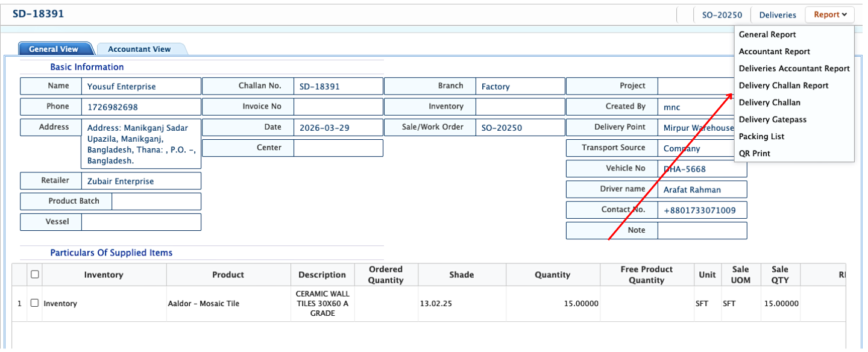Select General Report from menu
Image resolution: width=868 pixels, height=352 pixels.
(767, 35)
